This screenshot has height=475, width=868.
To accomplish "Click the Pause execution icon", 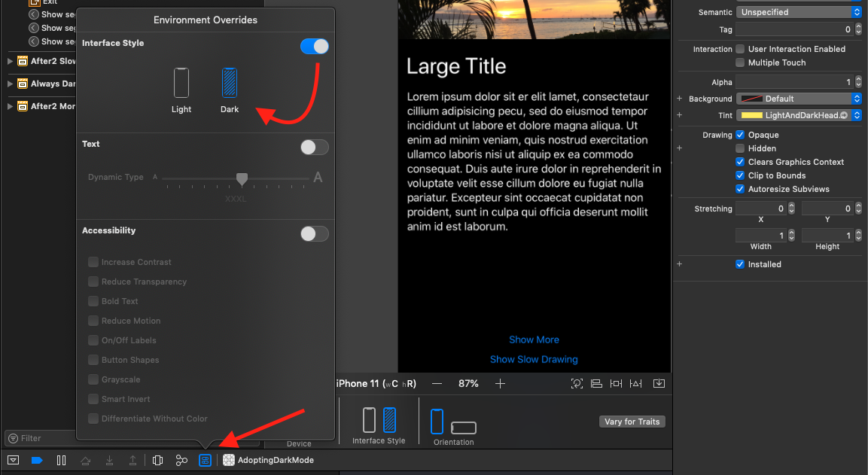I will (61, 460).
